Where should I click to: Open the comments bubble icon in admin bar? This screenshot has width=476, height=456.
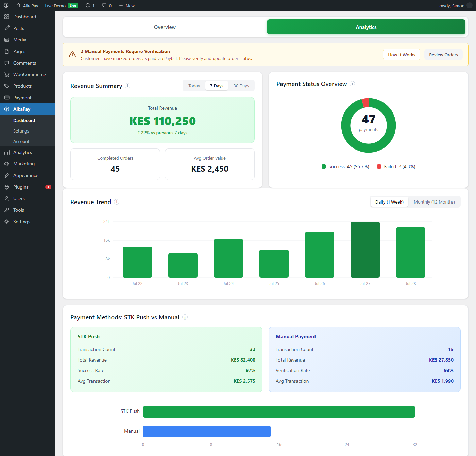click(104, 5)
